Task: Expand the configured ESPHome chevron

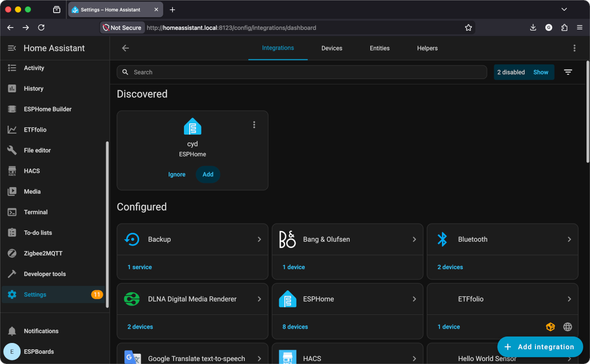Action: [414, 299]
